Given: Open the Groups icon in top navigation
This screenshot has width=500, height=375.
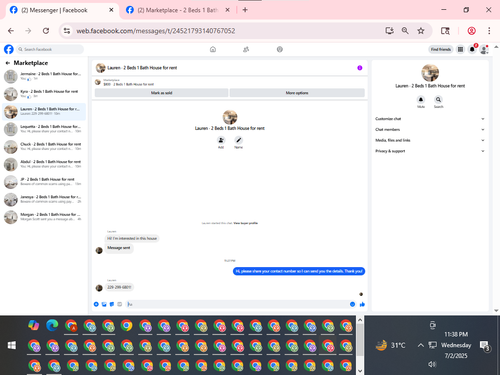Looking at the screenshot, I should tap(280, 49).
